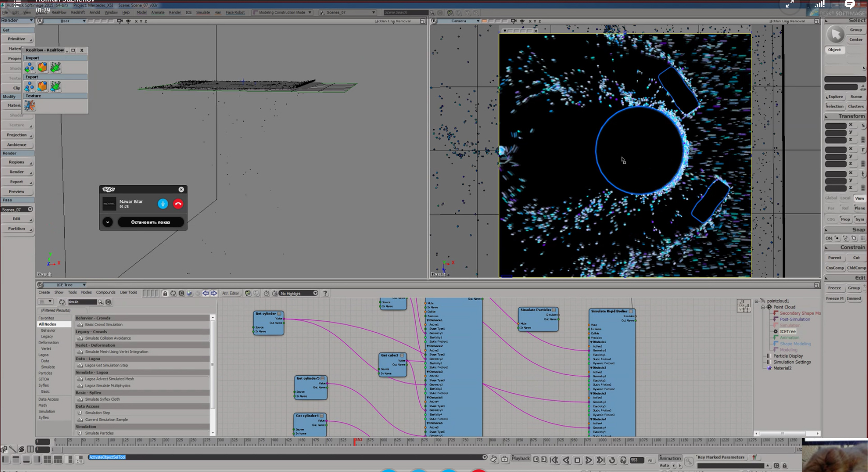Click the audio headphones icon near playback
The width and height of the screenshot is (868, 472).
pyautogui.click(x=623, y=460)
